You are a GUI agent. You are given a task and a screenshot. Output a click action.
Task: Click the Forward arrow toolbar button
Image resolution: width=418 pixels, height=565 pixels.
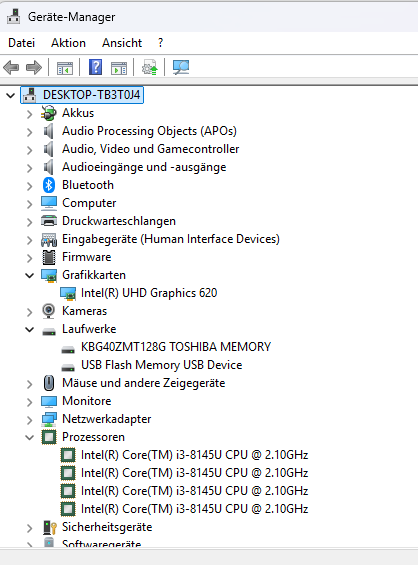click(34, 67)
